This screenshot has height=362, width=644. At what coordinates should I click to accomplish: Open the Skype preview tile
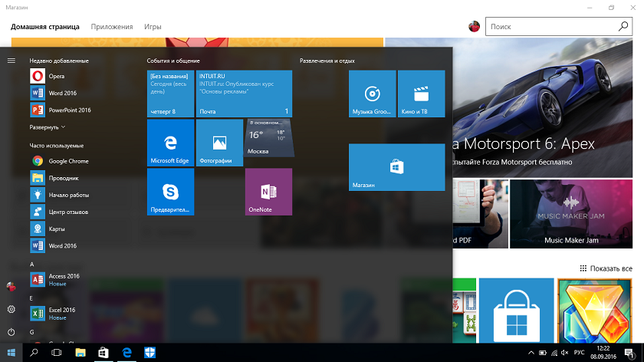[x=170, y=192]
